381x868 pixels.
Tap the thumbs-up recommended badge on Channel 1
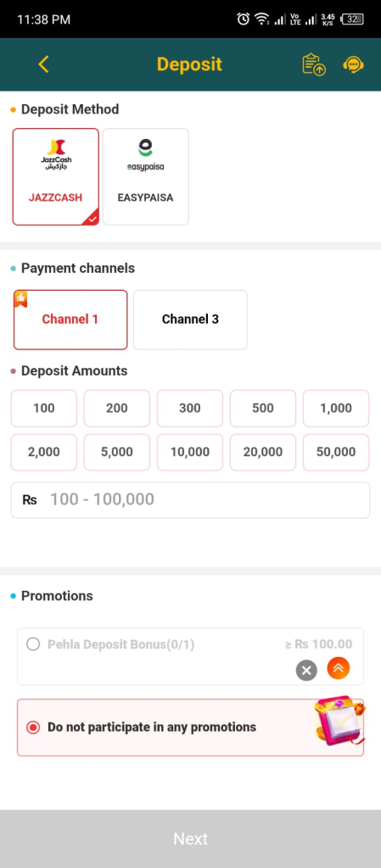point(21,298)
